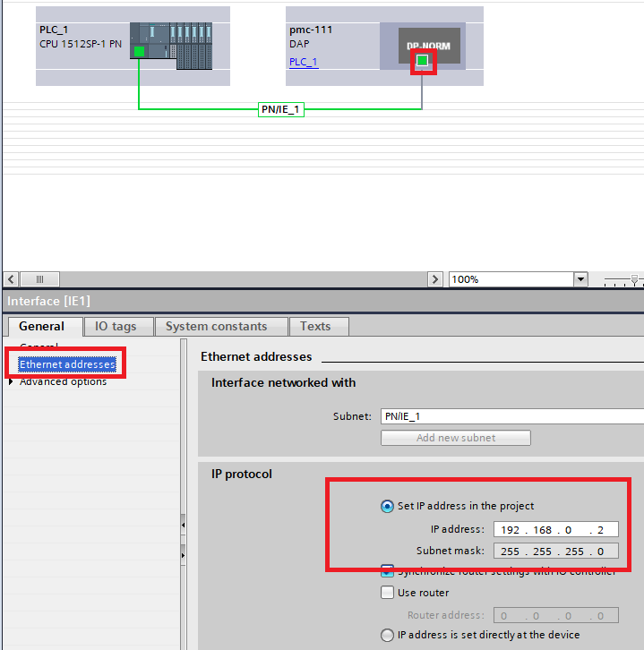Toggle 'Use router' checkbox

point(387,593)
